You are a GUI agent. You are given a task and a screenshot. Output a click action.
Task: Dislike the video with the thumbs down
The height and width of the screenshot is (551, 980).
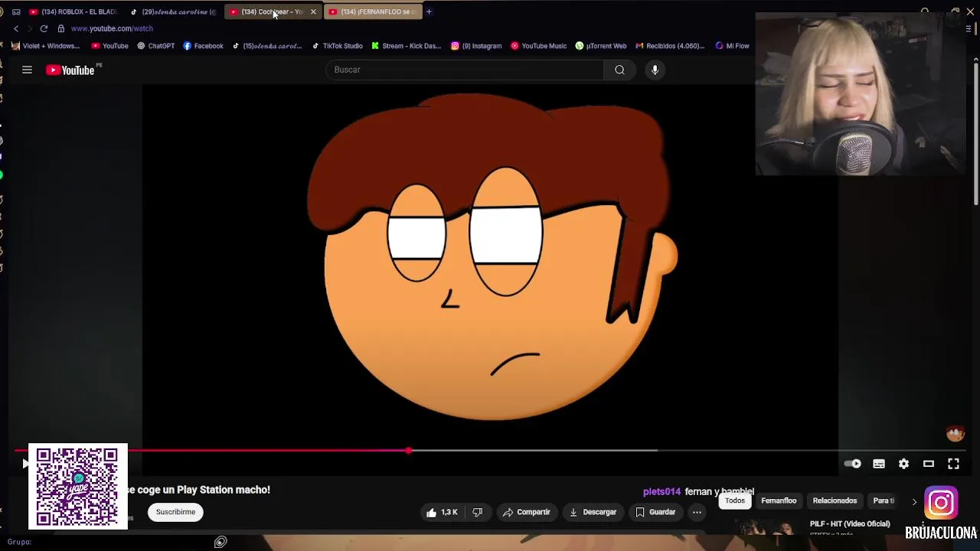(478, 512)
